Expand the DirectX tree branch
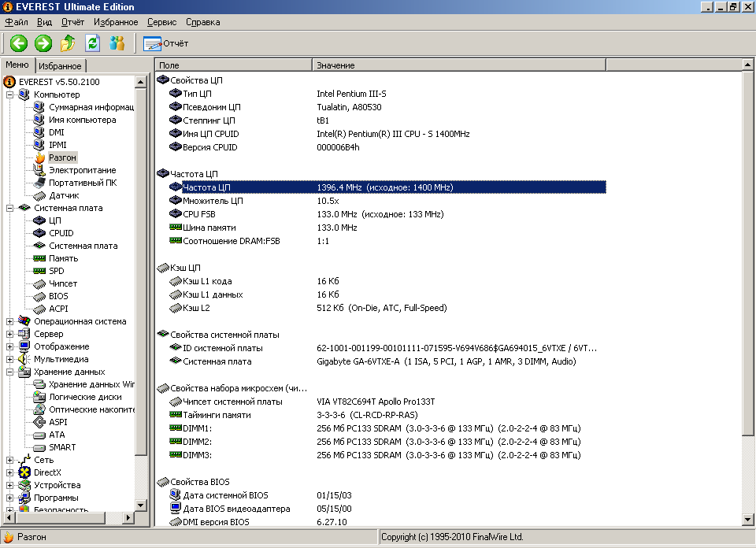 tap(10, 472)
